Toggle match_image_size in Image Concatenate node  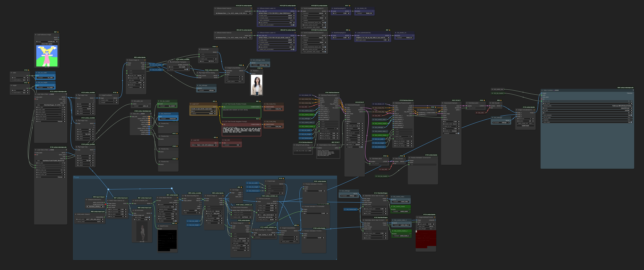tap(533, 123)
